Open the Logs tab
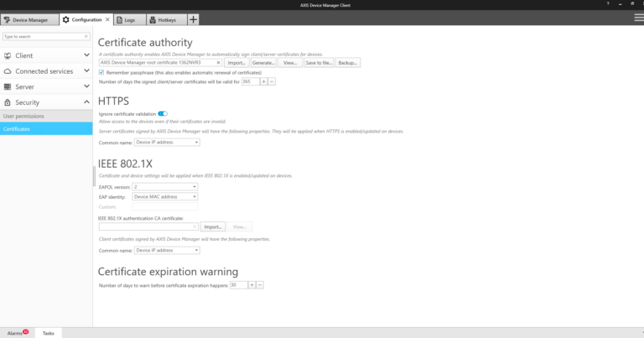Viewport: 644px width, 338px height. click(x=130, y=19)
